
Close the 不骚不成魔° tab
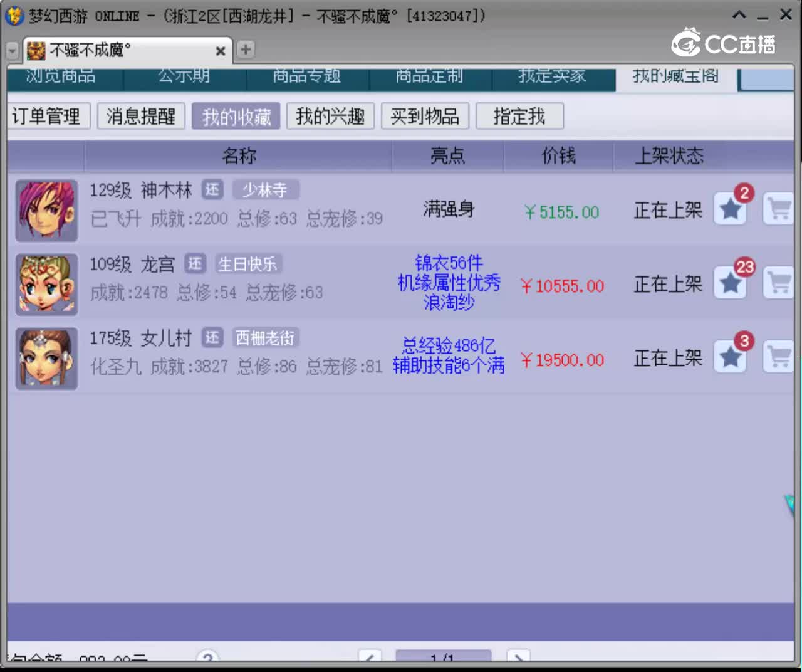221,51
